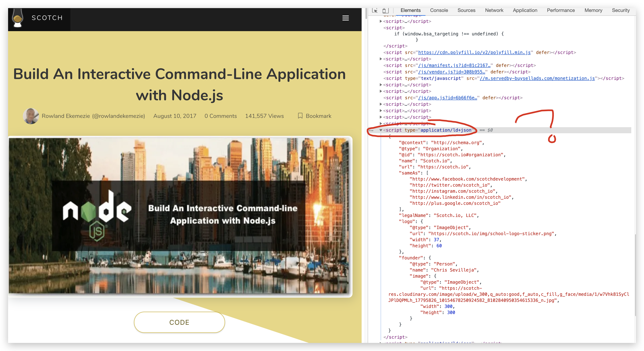Image resolution: width=644 pixels, height=351 pixels.
Task: Toggle the hamburger menu on Scotch site
Action: tap(345, 18)
